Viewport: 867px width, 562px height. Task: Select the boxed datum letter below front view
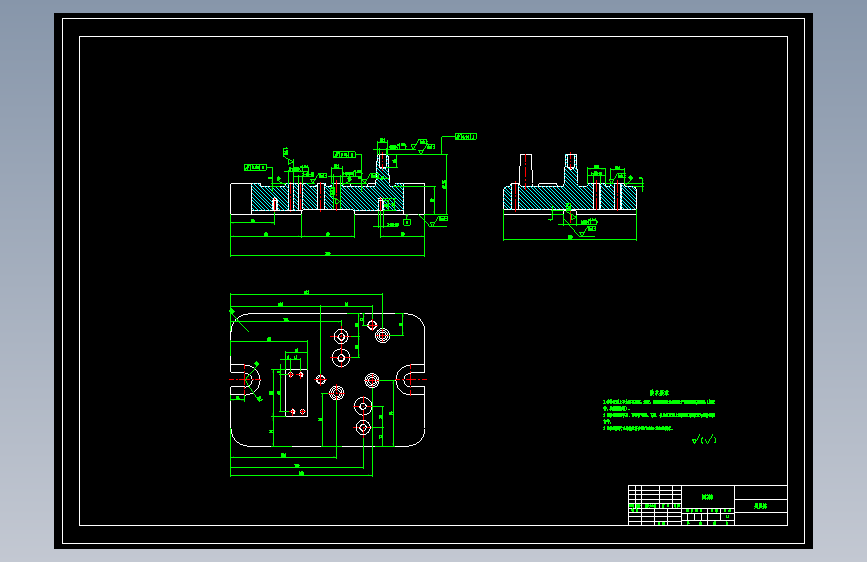click(x=407, y=222)
